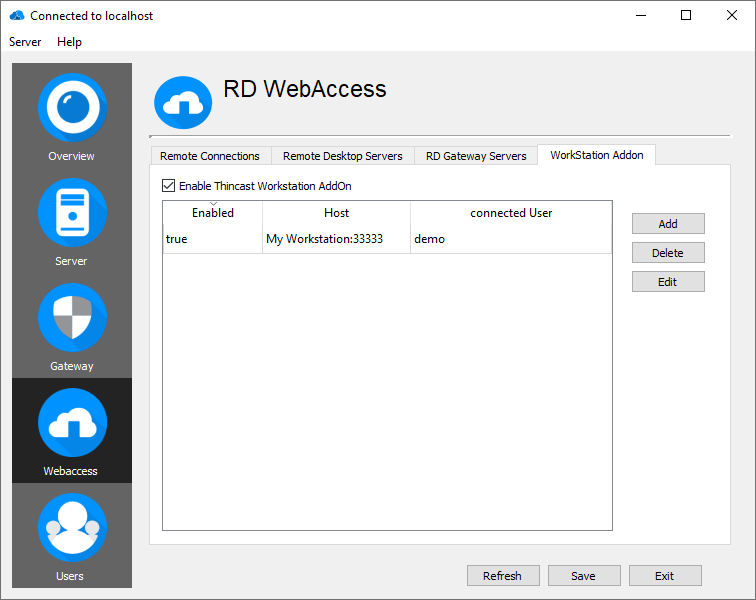Image resolution: width=756 pixels, height=600 pixels.
Task: Open the Overview section icon
Action: (x=72, y=107)
